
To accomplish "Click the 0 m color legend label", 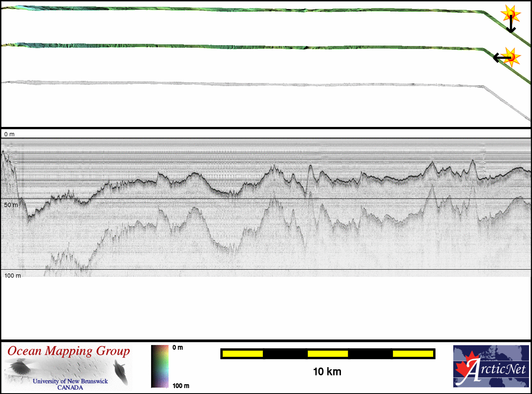I will tap(178, 348).
